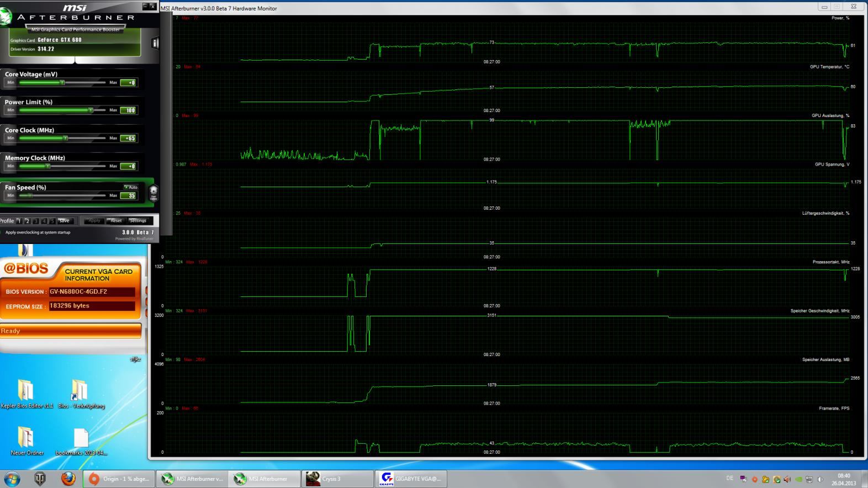Screen dimensions: 868x488
Task: Click the Fan Speed value field 35
Action: pyautogui.click(x=129, y=195)
